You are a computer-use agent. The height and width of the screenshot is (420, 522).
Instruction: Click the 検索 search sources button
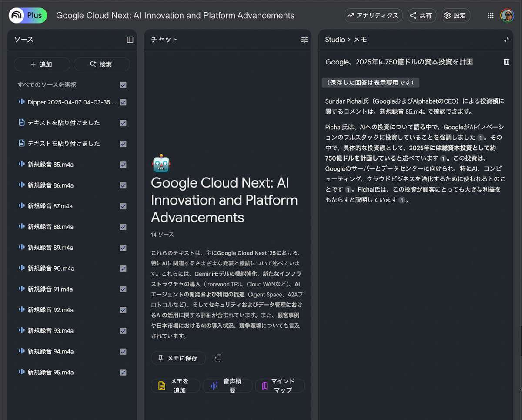coord(101,64)
